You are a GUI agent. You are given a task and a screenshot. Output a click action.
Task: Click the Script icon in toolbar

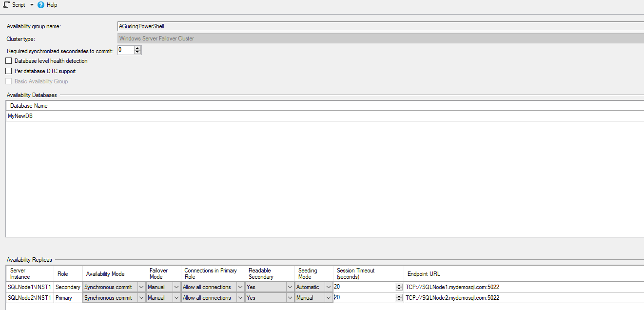(6, 5)
